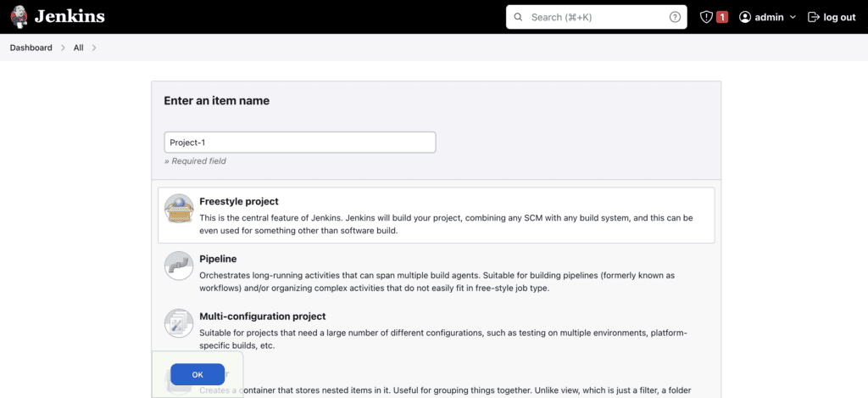Focus the item name field containing Project-1
The height and width of the screenshot is (398, 868).
point(299,143)
